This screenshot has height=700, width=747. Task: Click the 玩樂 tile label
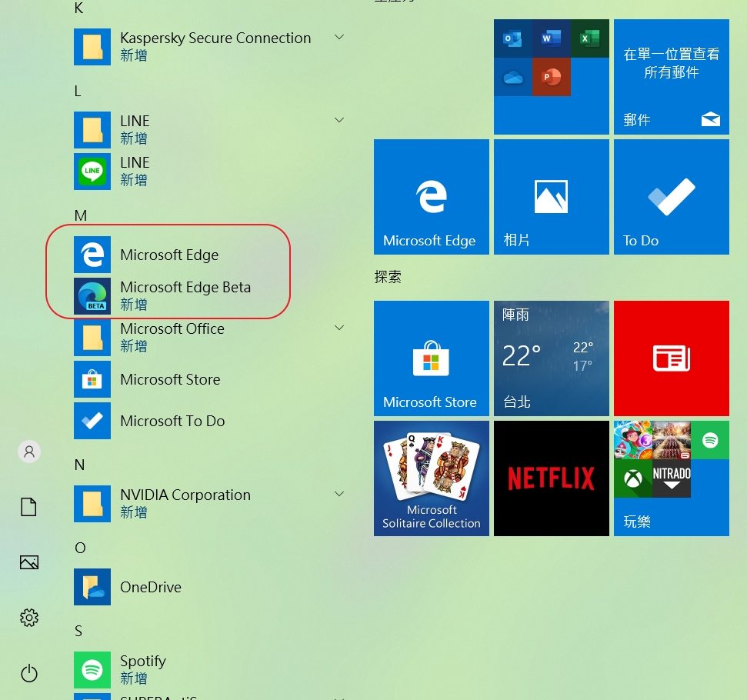[x=637, y=522]
